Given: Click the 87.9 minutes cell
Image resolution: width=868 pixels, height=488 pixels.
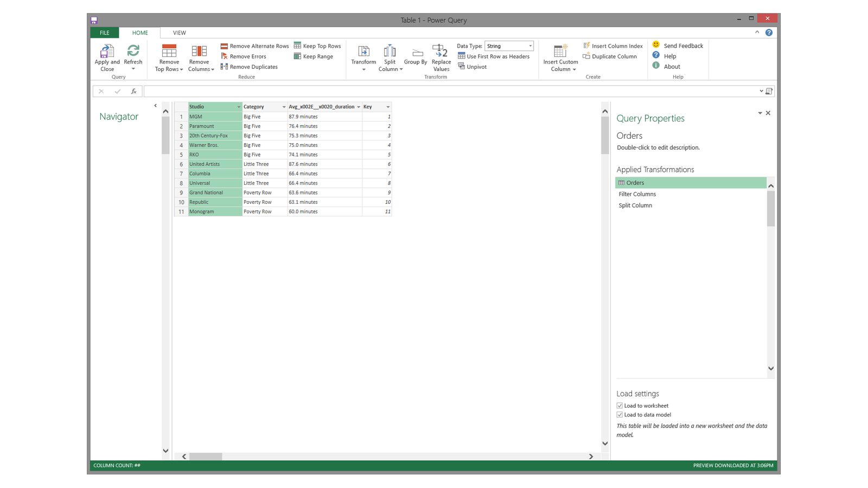Looking at the screenshot, I should (324, 117).
